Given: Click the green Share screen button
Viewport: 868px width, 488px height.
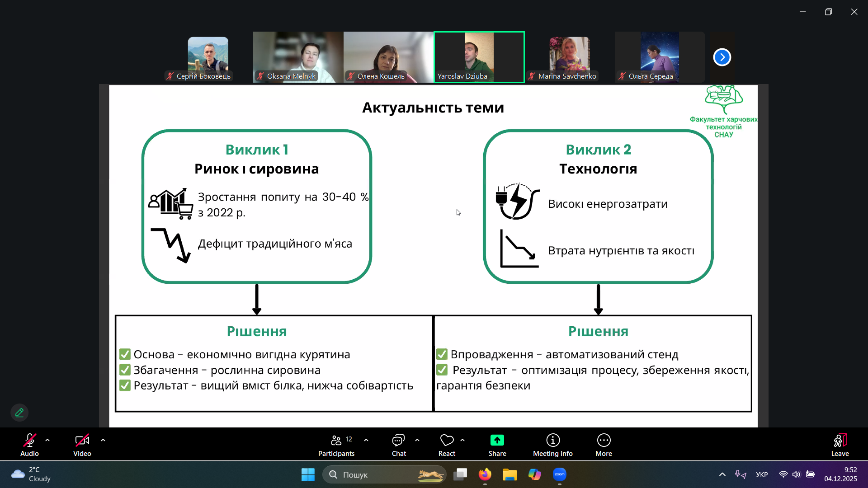Looking at the screenshot, I should coord(497,441).
